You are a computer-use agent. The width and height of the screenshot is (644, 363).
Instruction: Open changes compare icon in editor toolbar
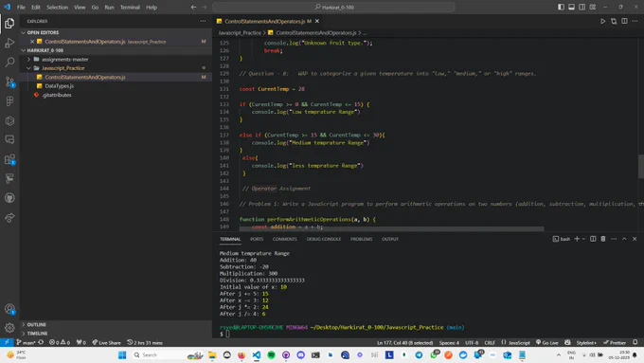point(614,21)
